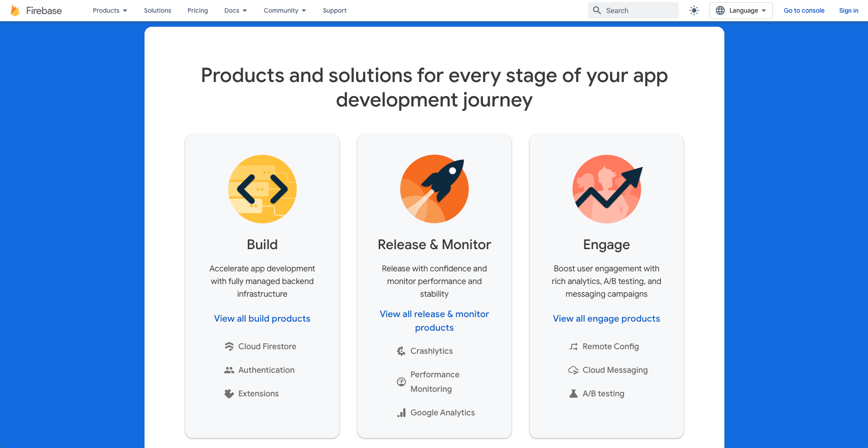The height and width of the screenshot is (448, 868).
Task: Open the Extensions product link
Action: (259, 394)
